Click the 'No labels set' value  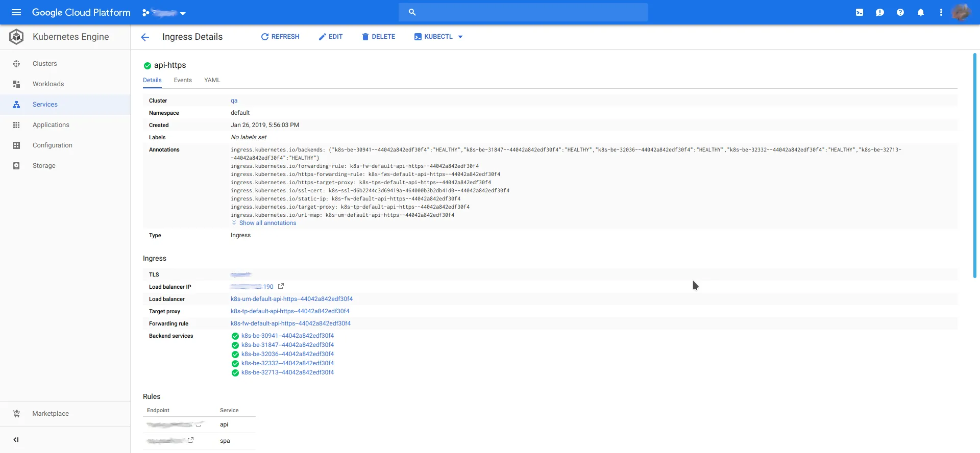tap(249, 137)
